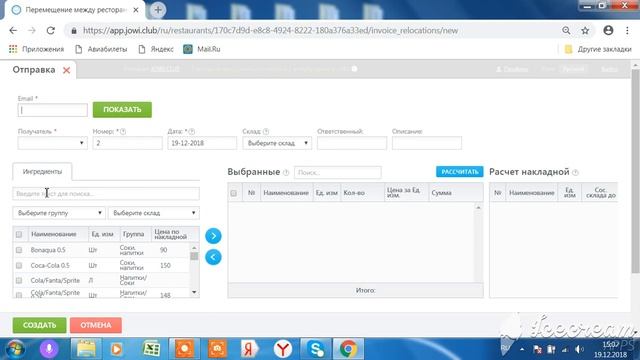640x360 pixels.
Task: Click the Coca-Cola 0.5 ingredient name
Action: 50,265
